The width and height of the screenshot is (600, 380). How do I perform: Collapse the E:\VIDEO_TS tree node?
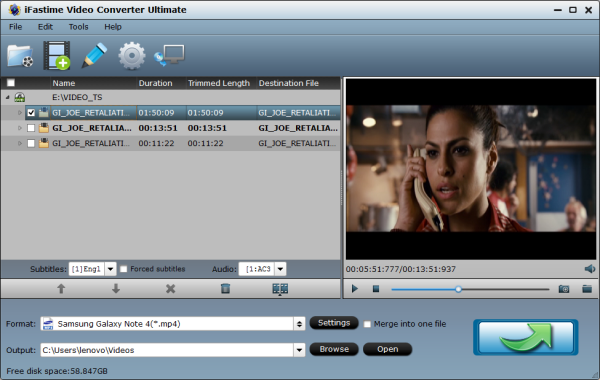pyautogui.click(x=8, y=97)
